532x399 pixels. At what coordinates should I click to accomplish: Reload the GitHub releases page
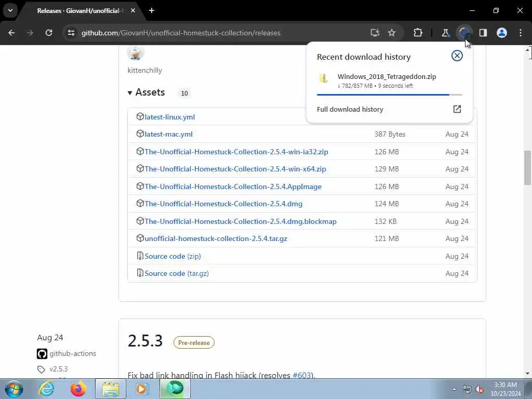click(49, 33)
